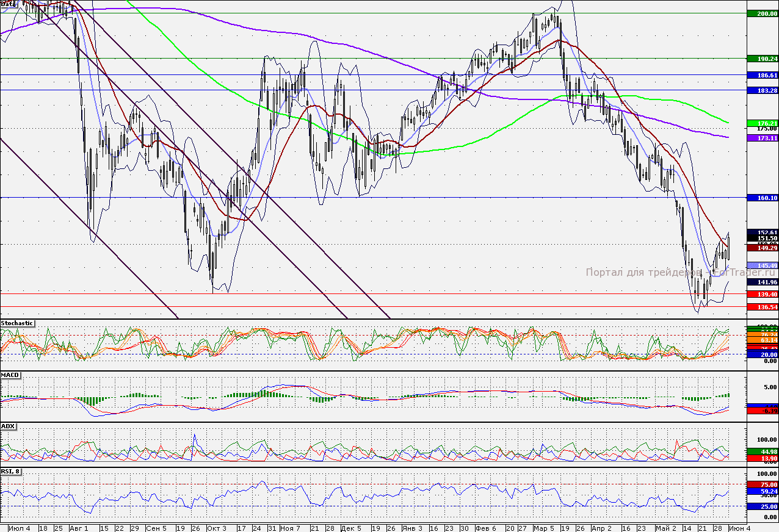This screenshot has height=532, width=779.
Task: Click the Stochastic indicator panel label
Action: click(17, 323)
